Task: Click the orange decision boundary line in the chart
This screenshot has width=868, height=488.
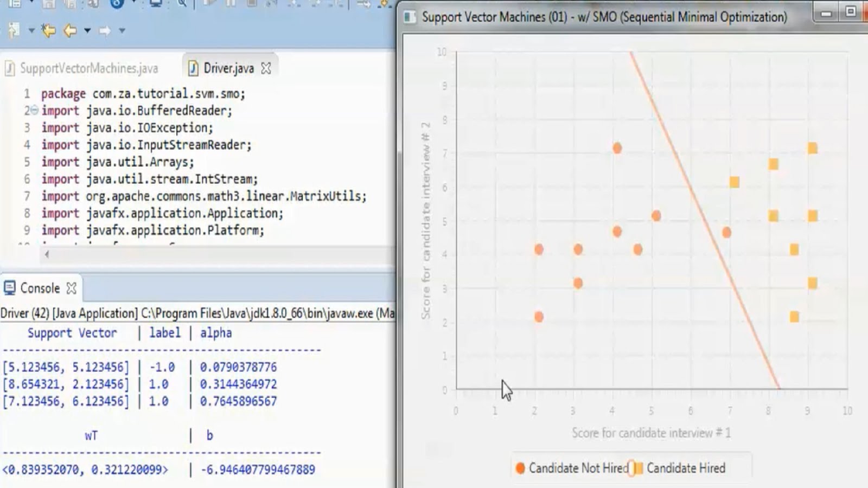Action: point(705,221)
